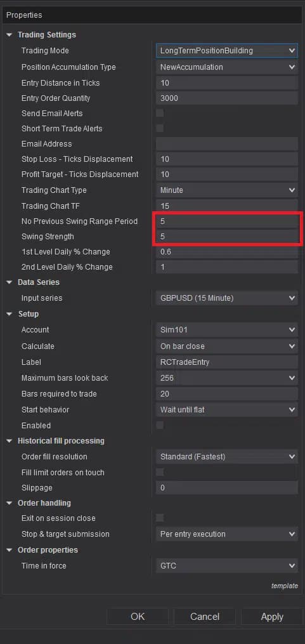
Task: Click the Swing Strength input field
Action: [x=227, y=237]
